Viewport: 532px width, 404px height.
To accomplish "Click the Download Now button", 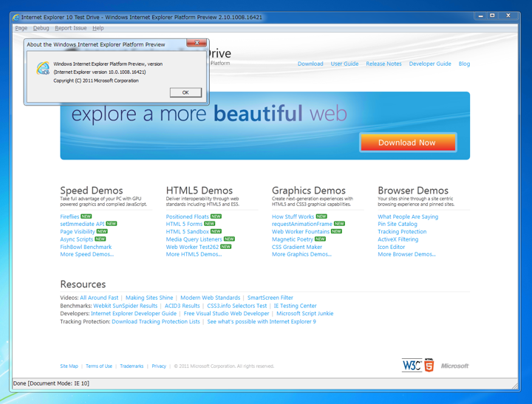I will pos(408,143).
